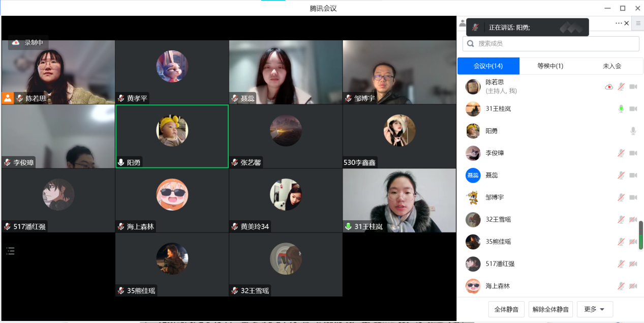This screenshot has height=323, width=644.
Task: Toggle the muted mic for 517潘红强
Action: pyautogui.click(x=621, y=264)
